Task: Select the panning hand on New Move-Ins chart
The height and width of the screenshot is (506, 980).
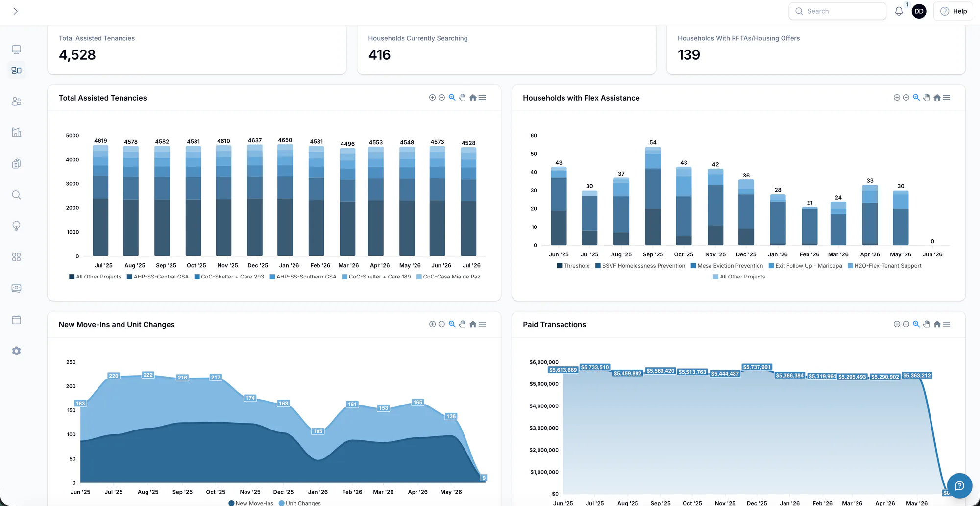Action: pos(462,324)
